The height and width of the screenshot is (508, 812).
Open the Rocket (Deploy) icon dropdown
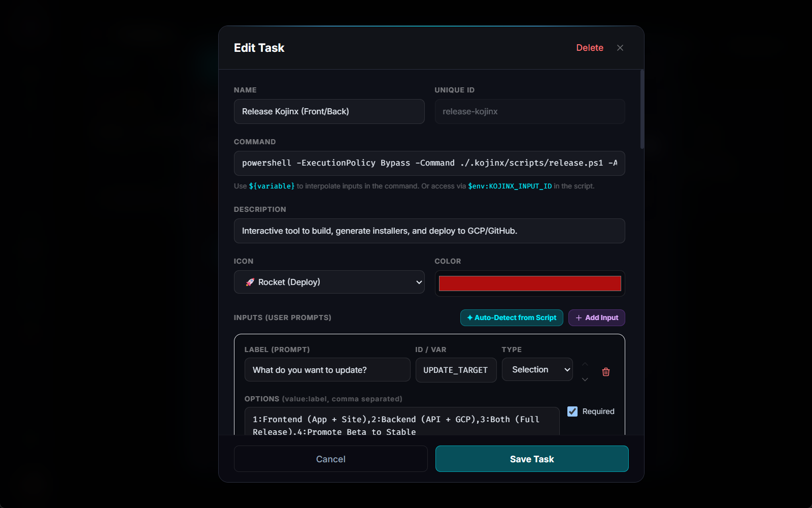click(x=329, y=282)
